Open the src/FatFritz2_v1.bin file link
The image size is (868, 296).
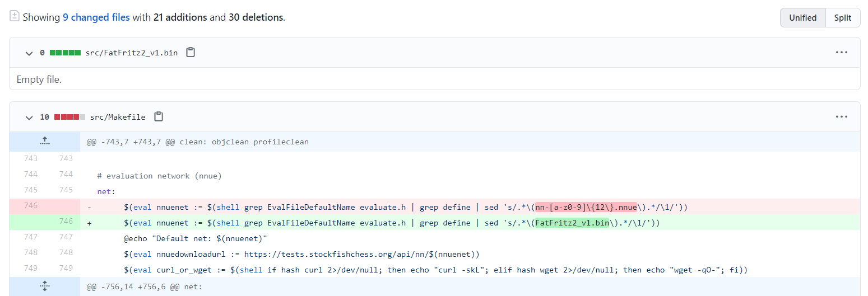point(132,53)
